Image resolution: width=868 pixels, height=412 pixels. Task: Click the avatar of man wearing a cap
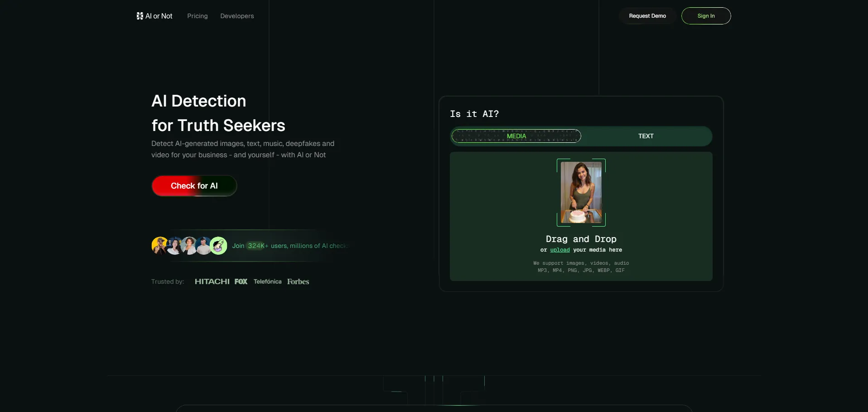coord(204,246)
